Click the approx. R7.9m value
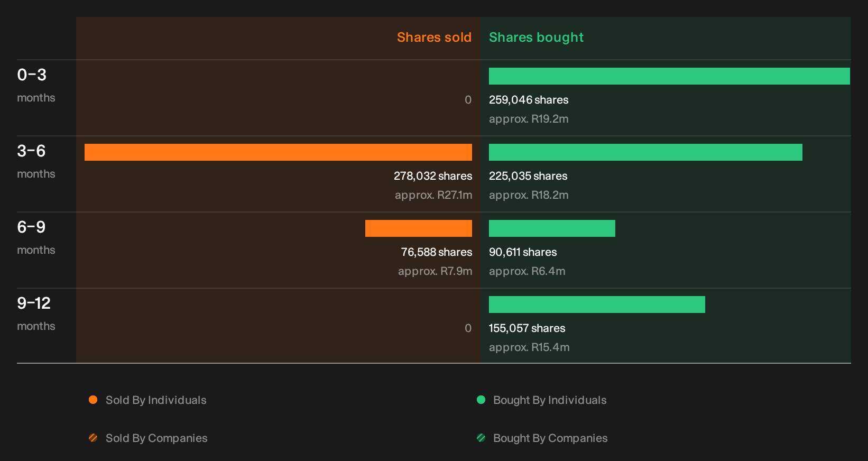The height and width of the screenshot is (461, 868). coord(435,271)
